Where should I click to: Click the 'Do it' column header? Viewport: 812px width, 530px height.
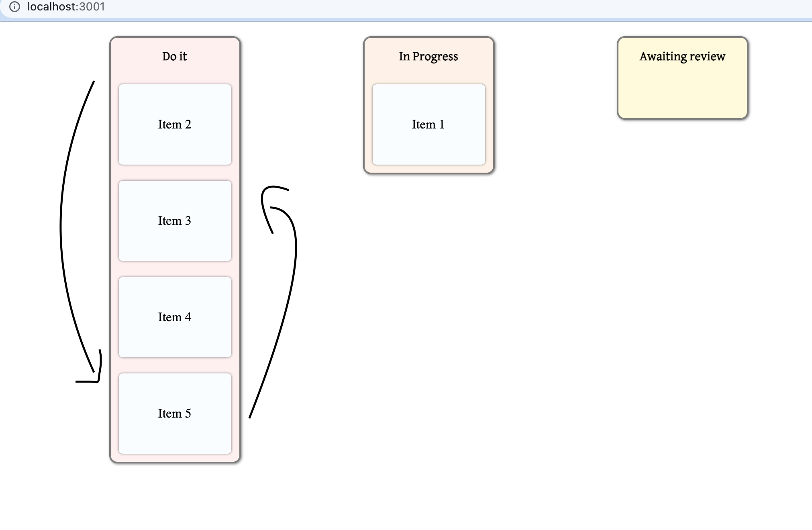175,56
